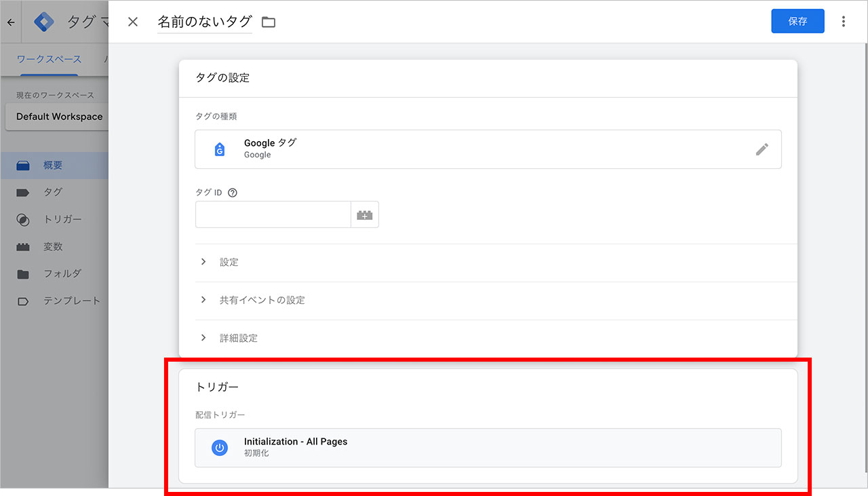Image resolution: width=868 pixels, height=496 pixels.
Task: Click the 保存 button
Action: (x=797, y=21)
